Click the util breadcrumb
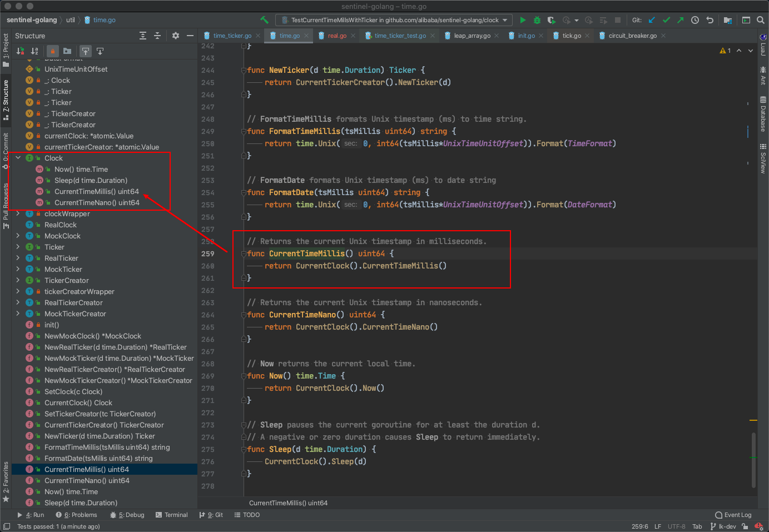Image resolution: width=769 pixels, height=532 pixels. pyautogui.click(x=71, y=20)
